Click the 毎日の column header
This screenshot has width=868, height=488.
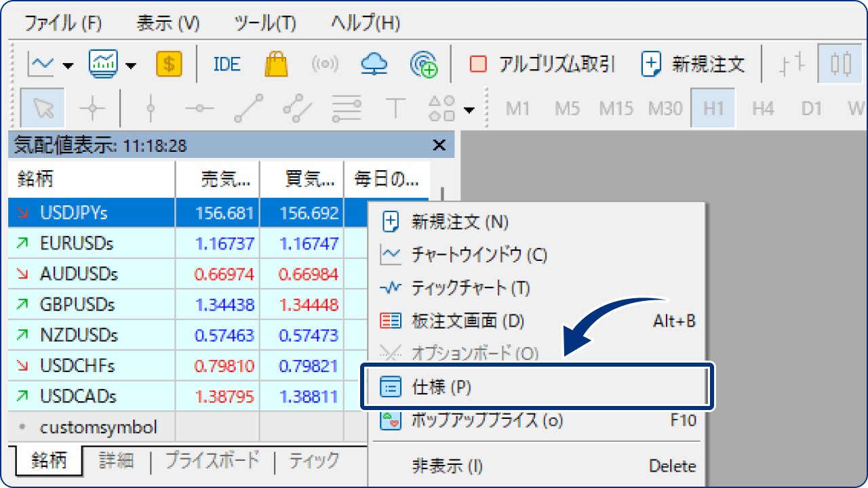click(x=387, y=180)
